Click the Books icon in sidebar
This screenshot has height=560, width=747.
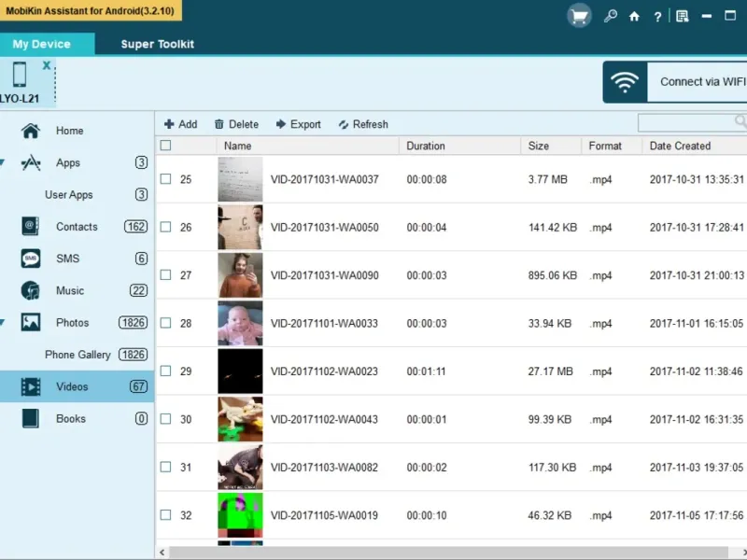point(30,418)
